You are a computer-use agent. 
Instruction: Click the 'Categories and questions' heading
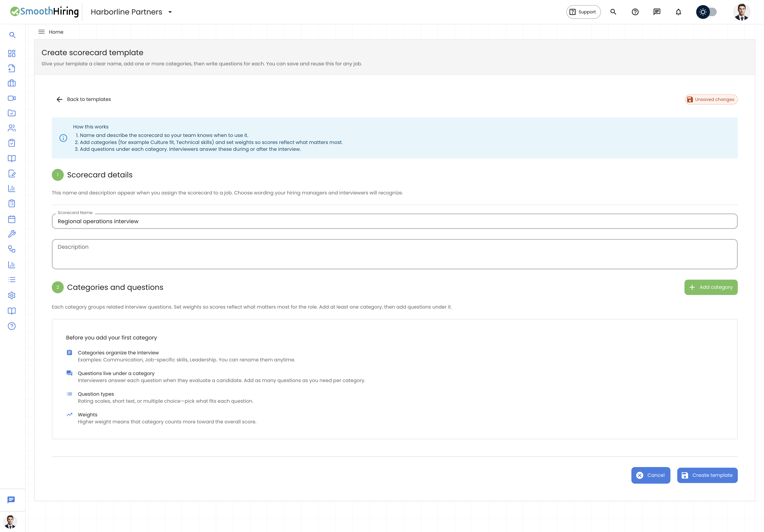click(x=115, y=287)
